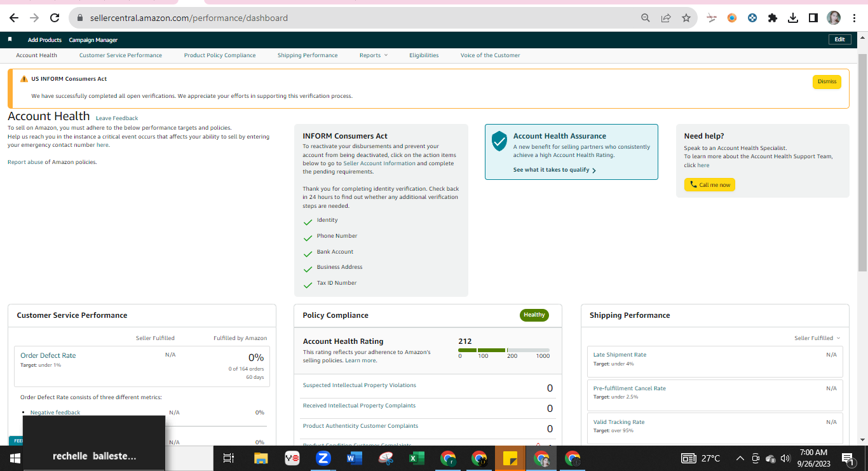
Task: Open Suspected Intellectual Property Violations link
Action: [x=360, y=385]
